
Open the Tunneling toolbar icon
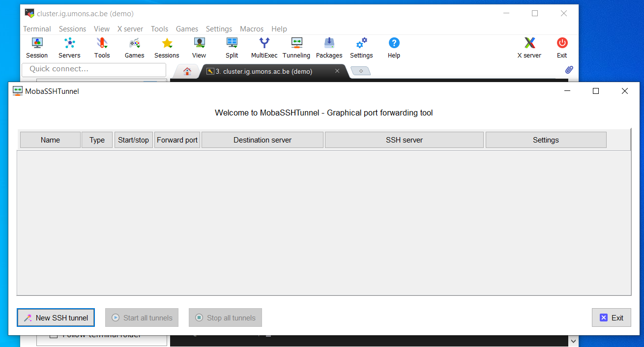pos(296,44)
